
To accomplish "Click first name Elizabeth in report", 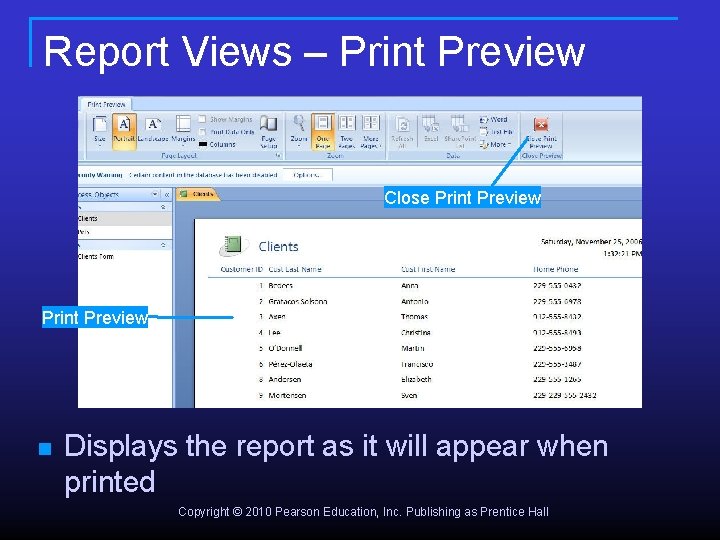I will coord(416,379).
